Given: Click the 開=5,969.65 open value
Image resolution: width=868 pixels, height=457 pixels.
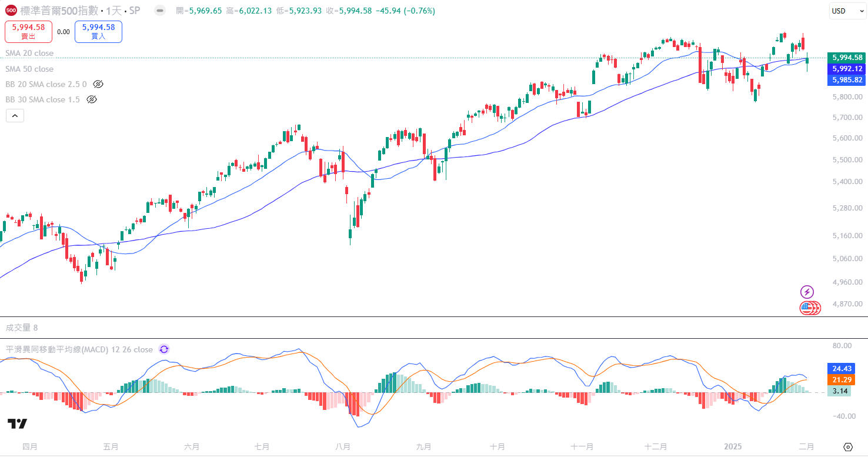Looking at the screenshot, I should pyautogui.click(x=199, y=11).
